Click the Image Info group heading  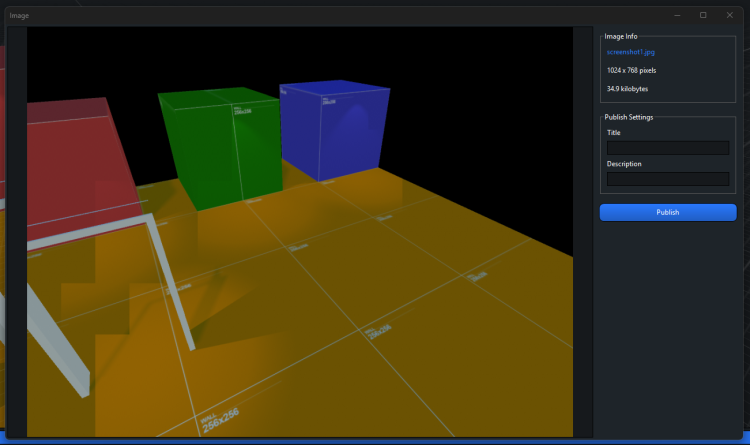621,36
